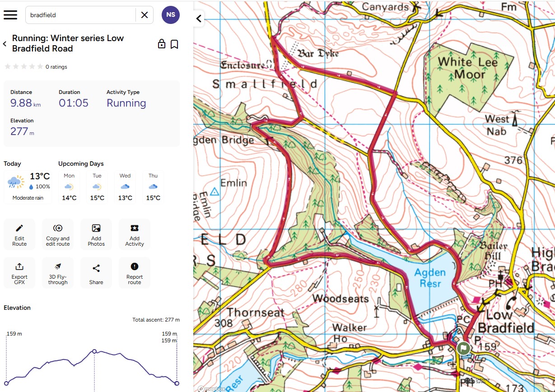Select the peak marker on elevation chart
Screen dimensions: 555x392
click(x=94, y=351)
